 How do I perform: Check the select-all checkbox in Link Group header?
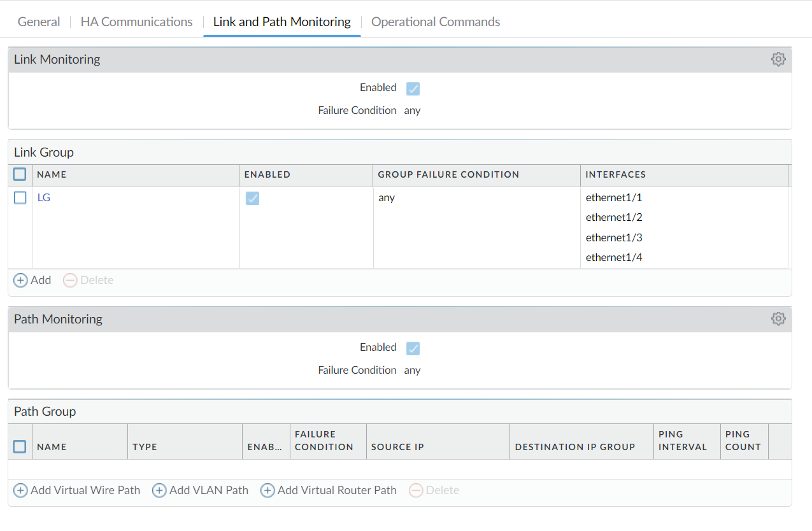click(x=19, y=174)
